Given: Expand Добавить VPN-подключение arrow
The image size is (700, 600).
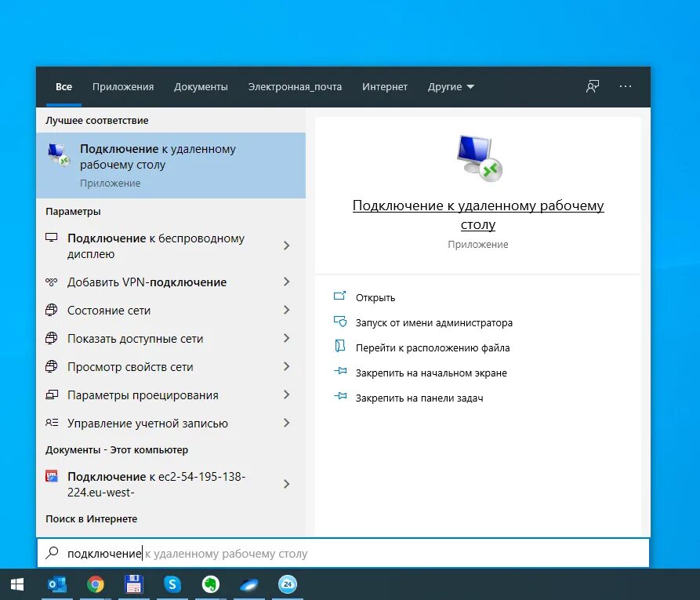Looking at the screenshot, I should pos(287,282).
